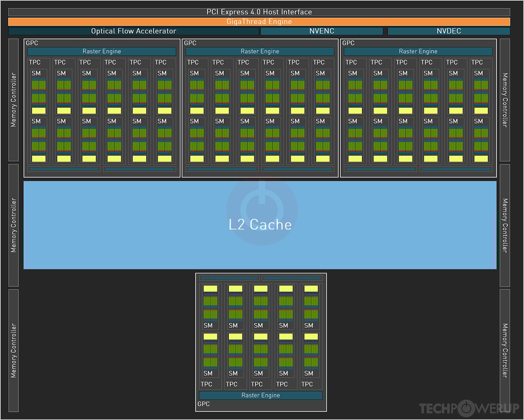524x420 pixels.
Task: Click the last TPC label in bottom GPC
Action: 307,384
